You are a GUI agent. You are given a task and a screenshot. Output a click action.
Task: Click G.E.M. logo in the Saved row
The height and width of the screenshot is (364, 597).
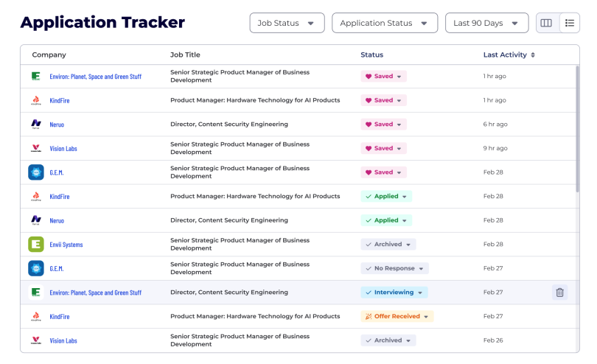coord(36,172)
